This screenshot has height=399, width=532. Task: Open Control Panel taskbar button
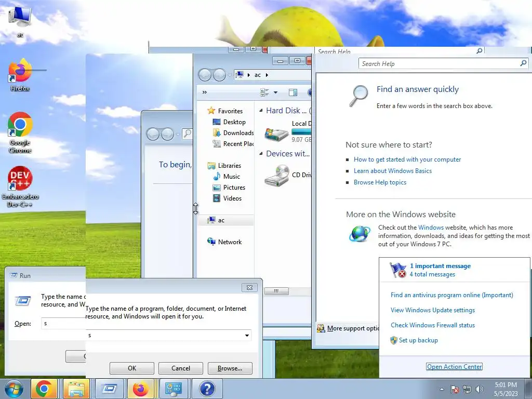click(x=174, y=389)
